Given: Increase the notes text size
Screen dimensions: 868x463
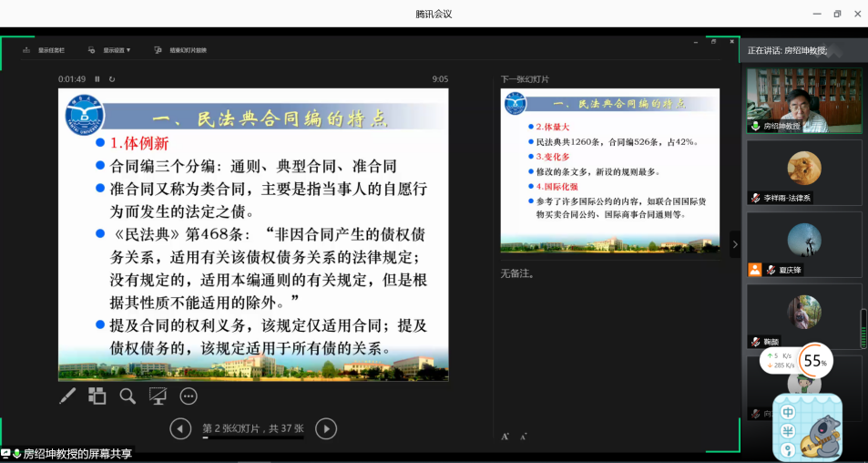Looking at the screenshot, I should click(x=505, y=437).
